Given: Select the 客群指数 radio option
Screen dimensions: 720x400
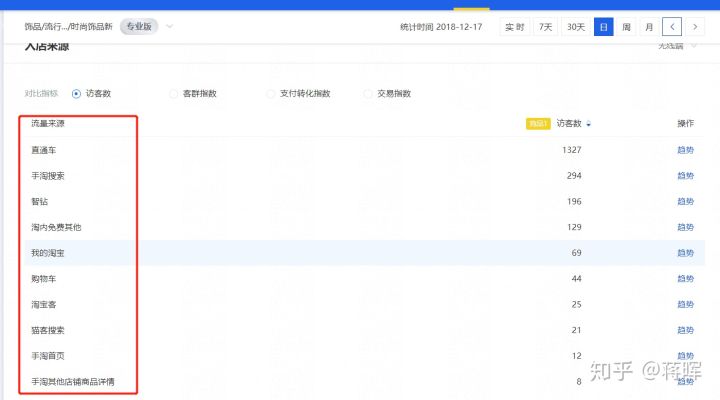Looking at the screenshot, I should (174, 94).
